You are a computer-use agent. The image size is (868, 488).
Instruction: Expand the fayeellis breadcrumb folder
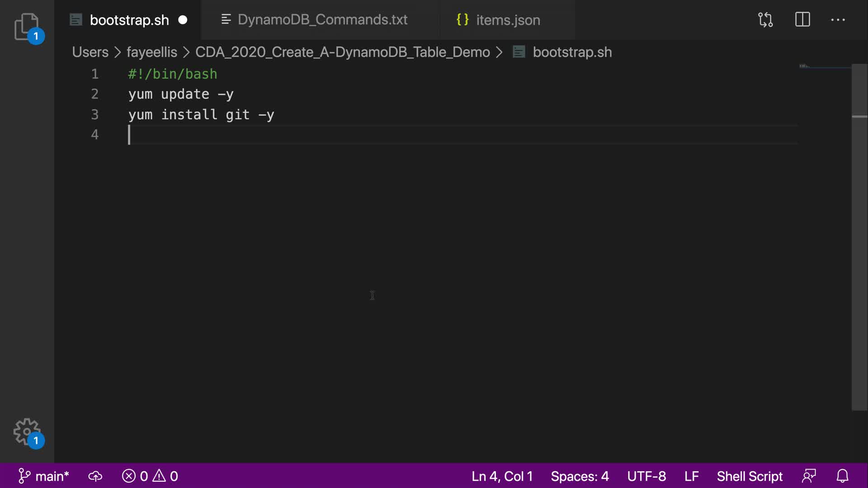(x=151, y=52)
